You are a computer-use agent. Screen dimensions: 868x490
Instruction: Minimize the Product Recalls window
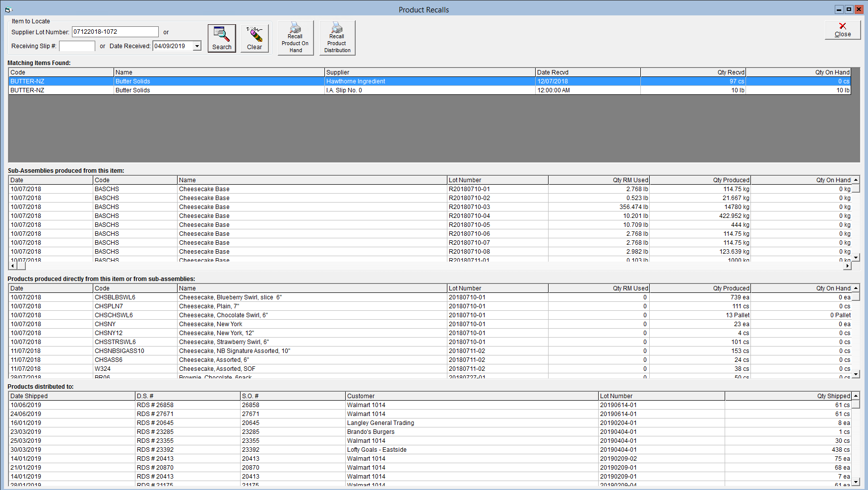(x=839, y=9)
